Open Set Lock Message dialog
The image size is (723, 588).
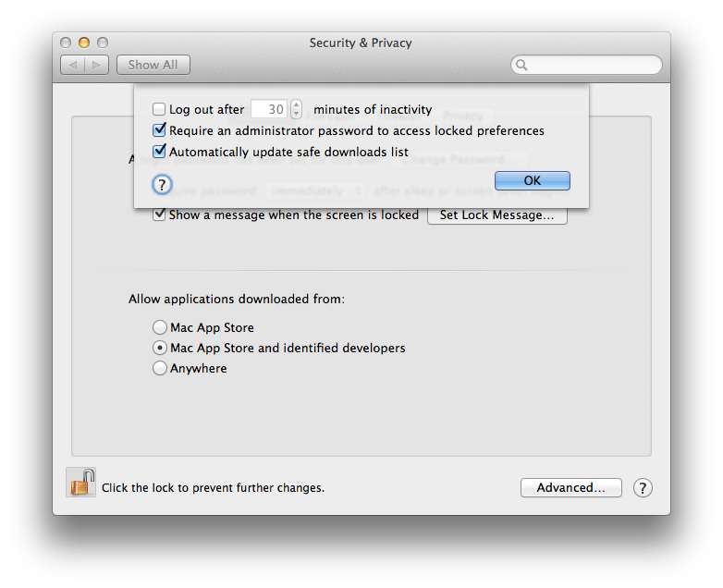(497, 214)
